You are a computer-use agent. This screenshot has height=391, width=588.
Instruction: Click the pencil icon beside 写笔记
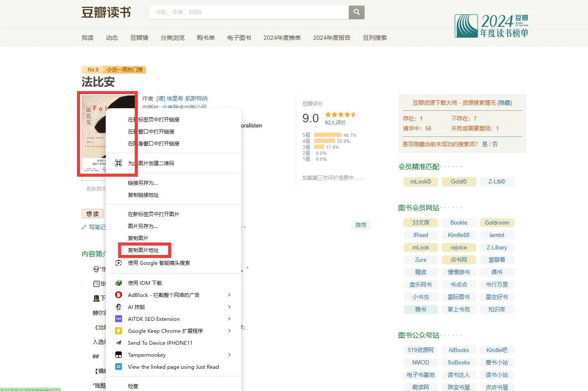click(x=84, y=227)
